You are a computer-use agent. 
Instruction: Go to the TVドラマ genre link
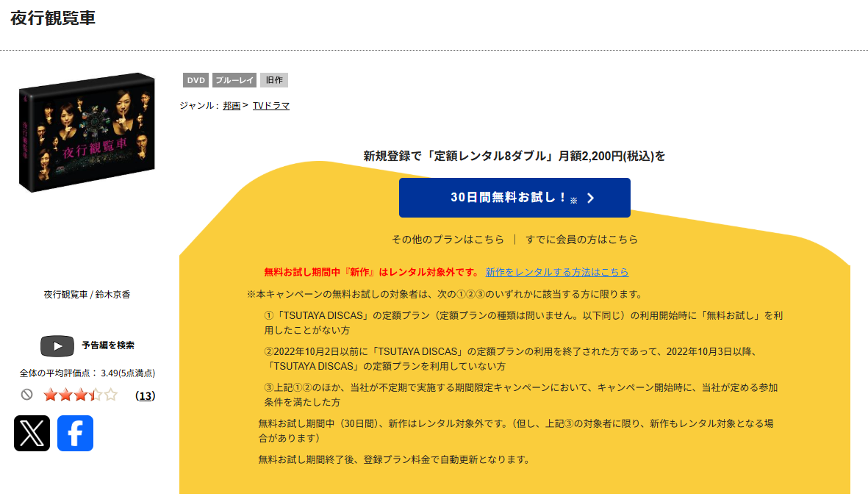(x=271, y=106)
